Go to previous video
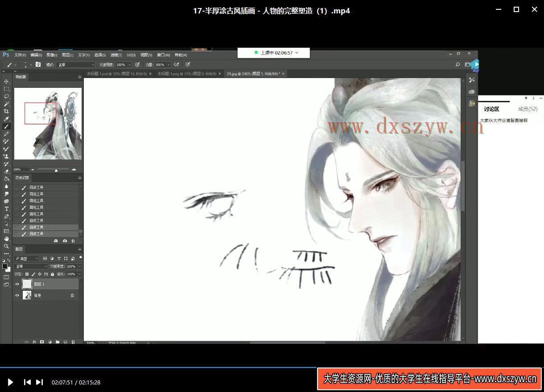 27,382
